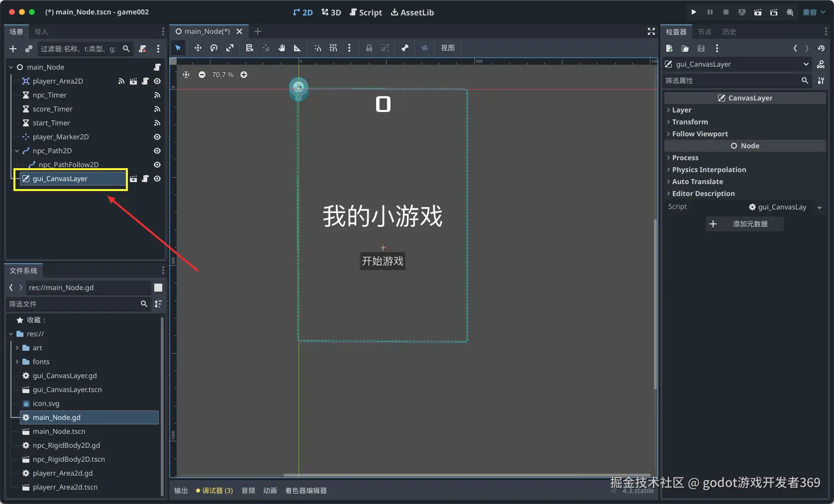Lock the selected node
This screenshot has height=504, width=834.
coord(369,48)
